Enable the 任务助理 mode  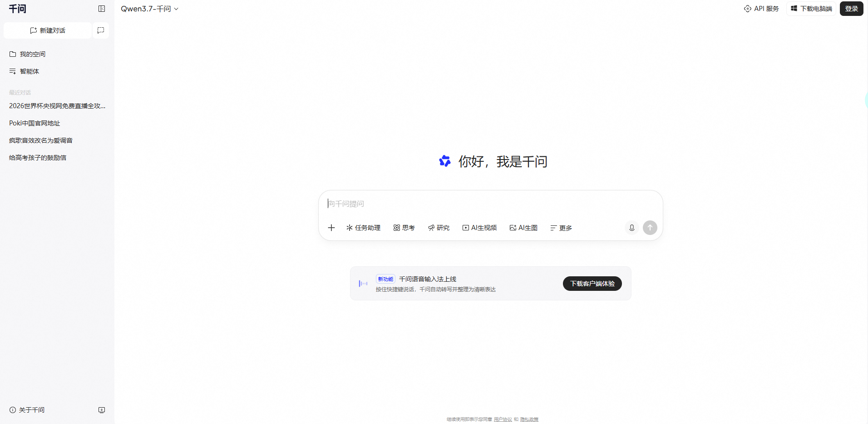click(363, 228)
